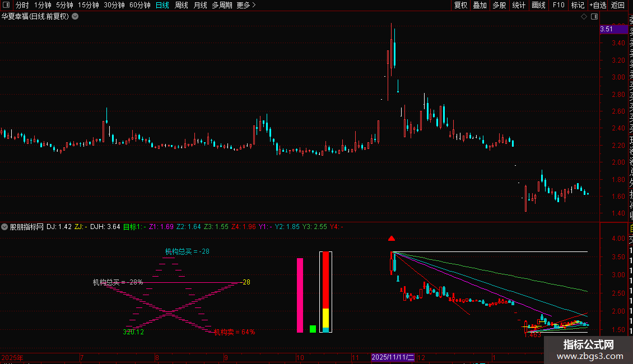Click the 1.463 label in indicator chart
633x364 pixels.
coord(533,335)
